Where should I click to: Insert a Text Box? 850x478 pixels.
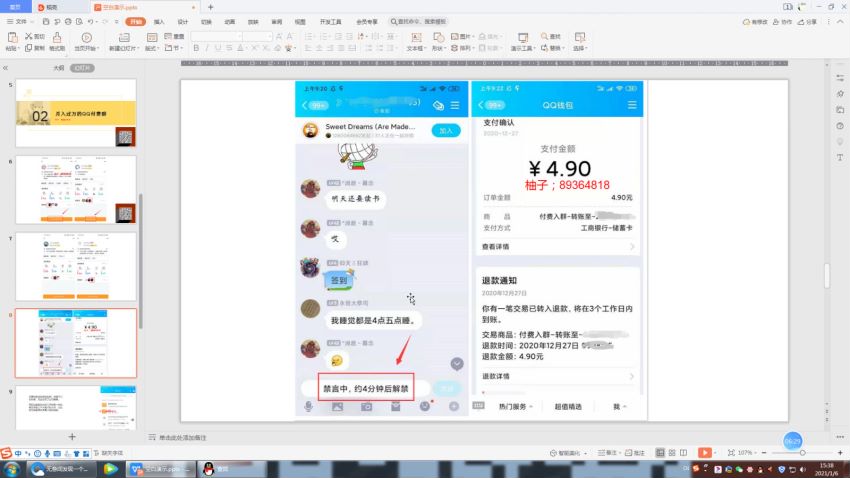point(416,37)
